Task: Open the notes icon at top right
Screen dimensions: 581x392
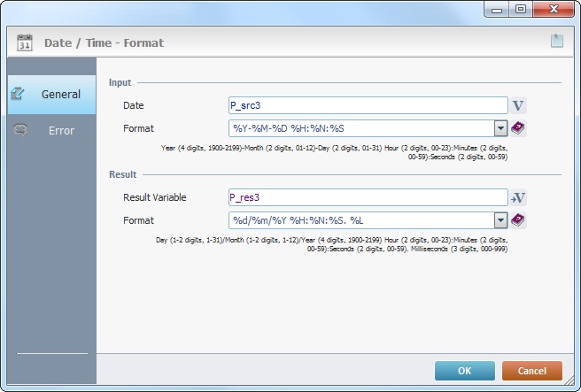Action: pos(555,40)
